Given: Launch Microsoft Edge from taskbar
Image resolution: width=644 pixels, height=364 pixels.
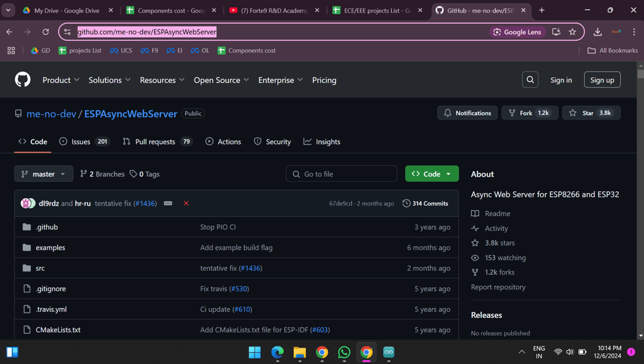Looking at the screenshot, I should [x=277, y=352].
